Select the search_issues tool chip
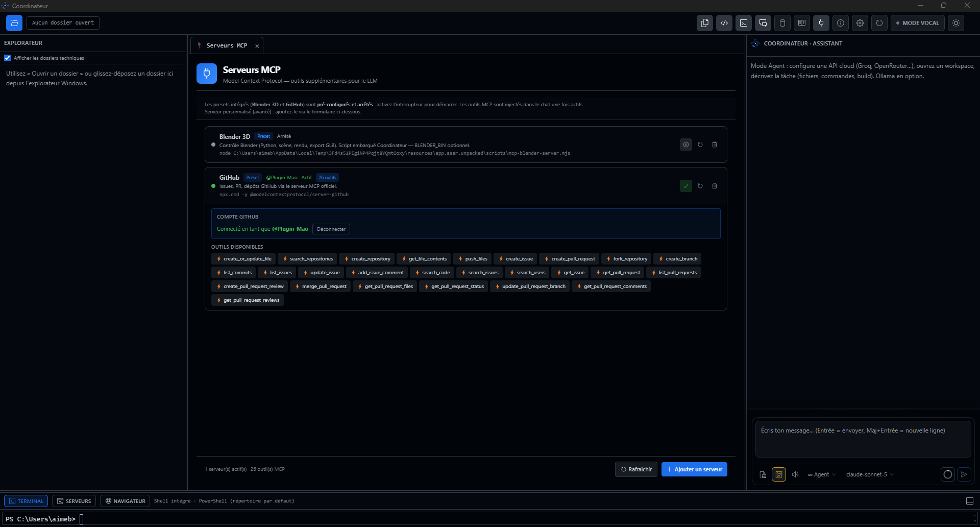The width and height of the screenshot is (980, 527). [x=480, y=273]
